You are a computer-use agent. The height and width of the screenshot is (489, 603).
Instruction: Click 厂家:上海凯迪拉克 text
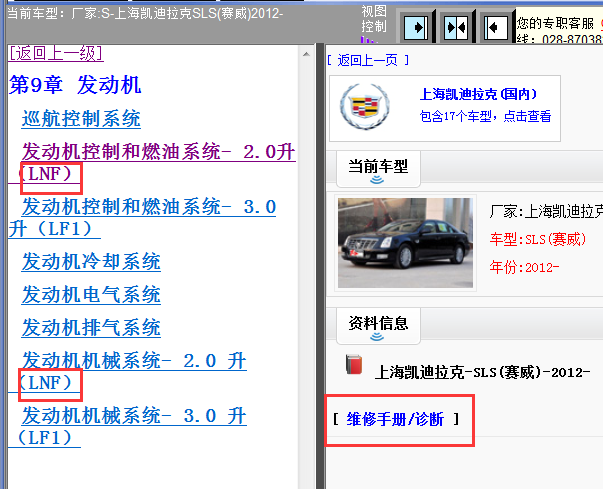(x=546, y=211)
